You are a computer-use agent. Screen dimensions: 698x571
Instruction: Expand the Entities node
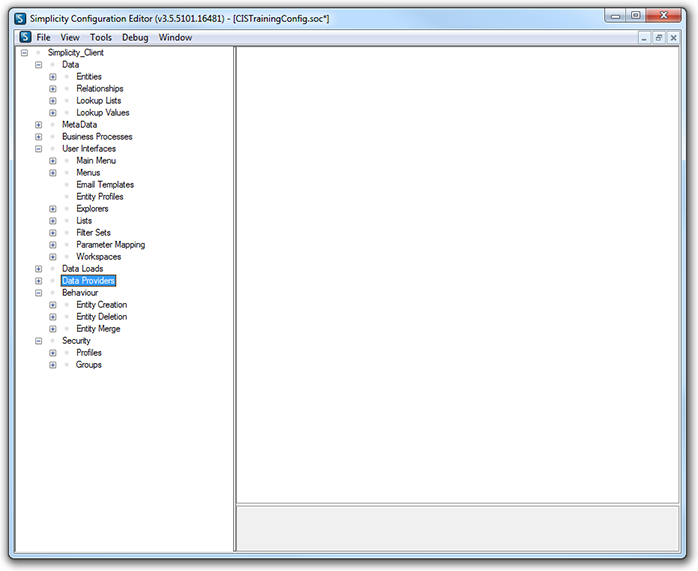pos(53,77)
